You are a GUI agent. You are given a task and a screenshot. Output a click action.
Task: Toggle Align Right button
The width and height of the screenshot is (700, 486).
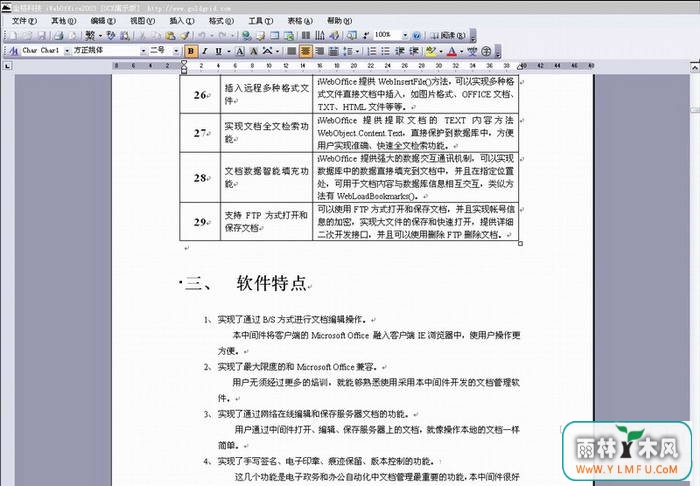pos(320,51)
